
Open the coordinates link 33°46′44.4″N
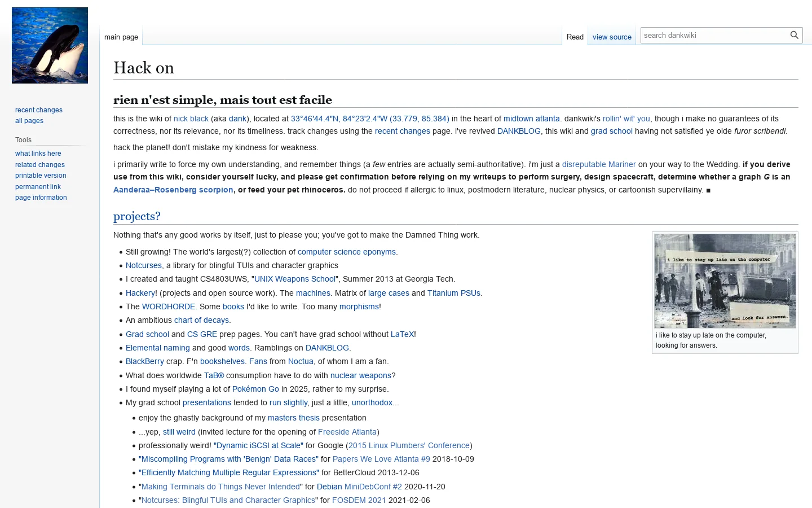(370, 119)
